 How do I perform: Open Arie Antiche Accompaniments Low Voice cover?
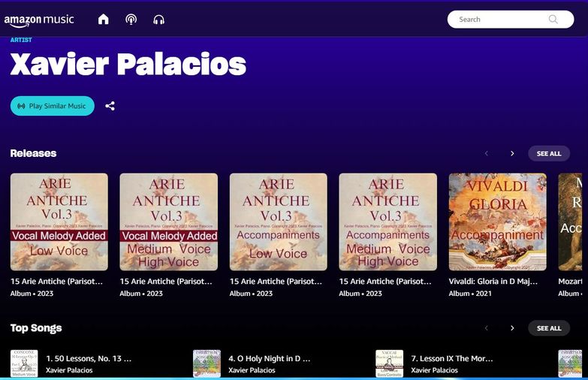tap(279, 222)
